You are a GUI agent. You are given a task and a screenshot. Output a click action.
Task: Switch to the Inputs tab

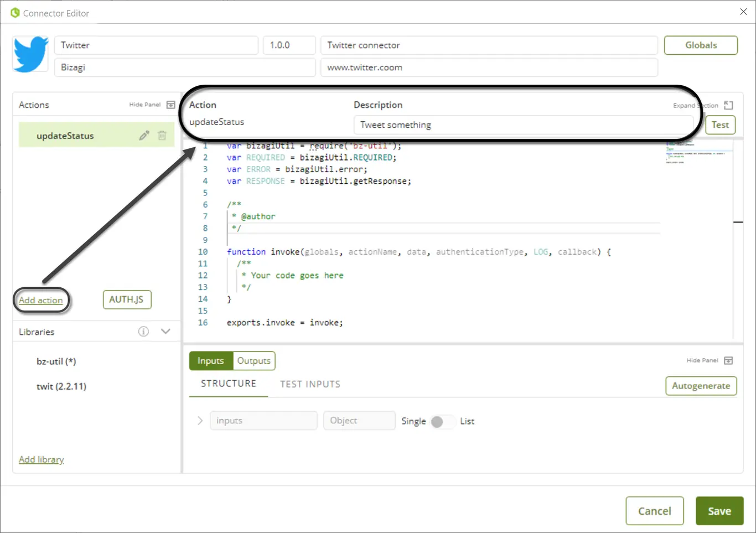tap(211, 361)
